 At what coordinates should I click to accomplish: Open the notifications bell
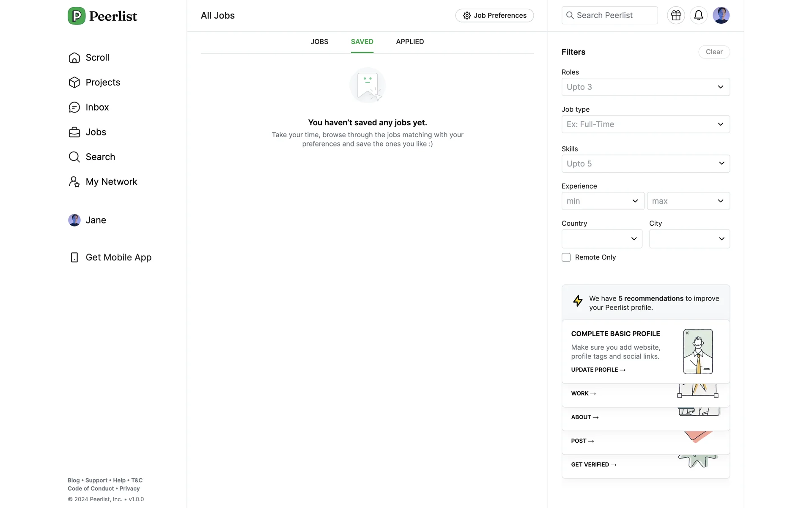698,16
